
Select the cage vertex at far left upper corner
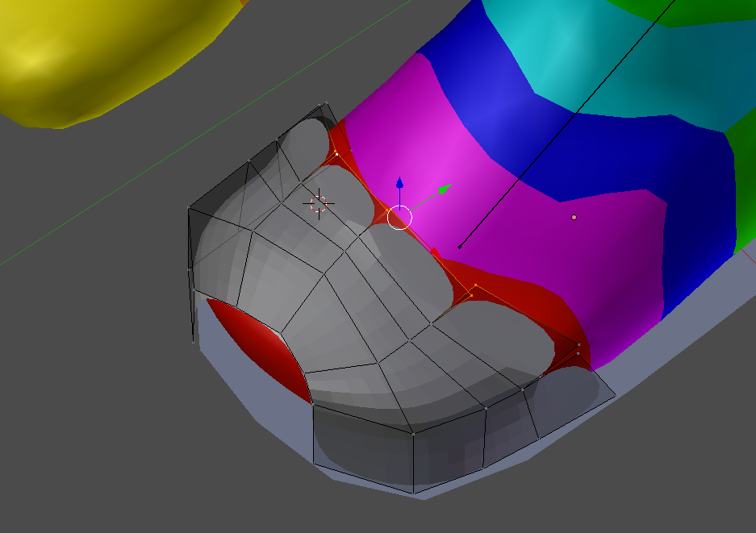point(189,208)
